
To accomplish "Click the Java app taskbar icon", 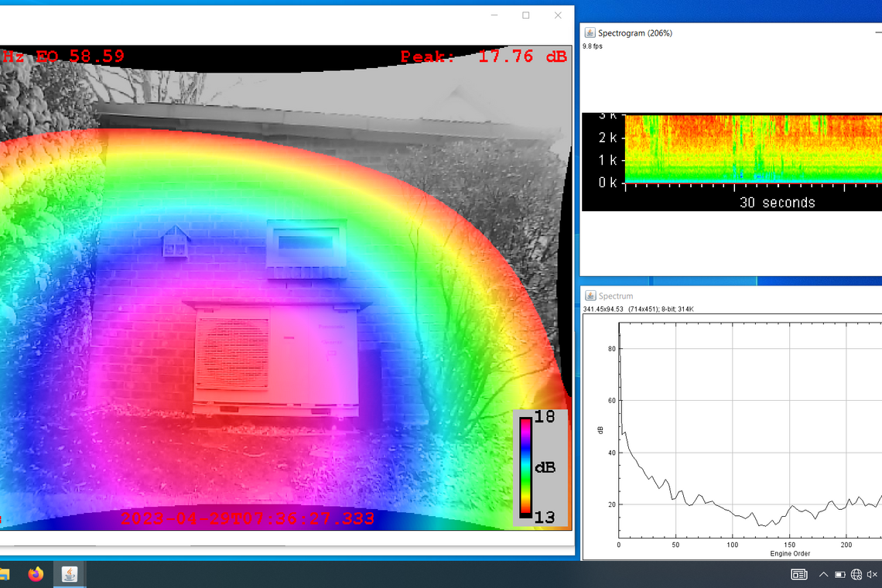I will pos(70,574).
